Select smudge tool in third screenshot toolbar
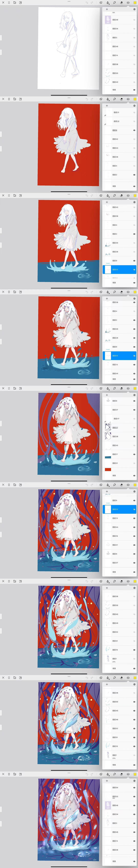138x868 pixels. click(114, 195)
